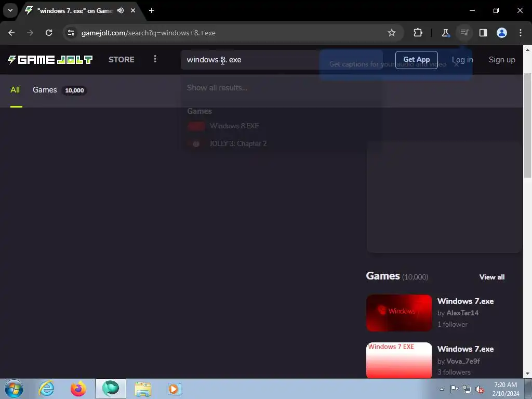Bookmark this page with the star
This screenshot has width=532, height=399.
pyautogui.click(x=392, y=33)
